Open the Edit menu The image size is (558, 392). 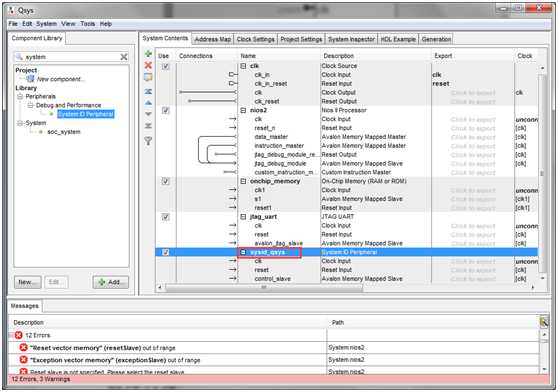tap(27, 24)
